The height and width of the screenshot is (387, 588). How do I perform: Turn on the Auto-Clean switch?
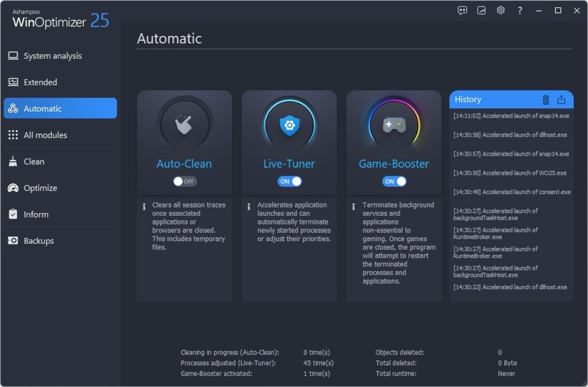click(185, 181)
